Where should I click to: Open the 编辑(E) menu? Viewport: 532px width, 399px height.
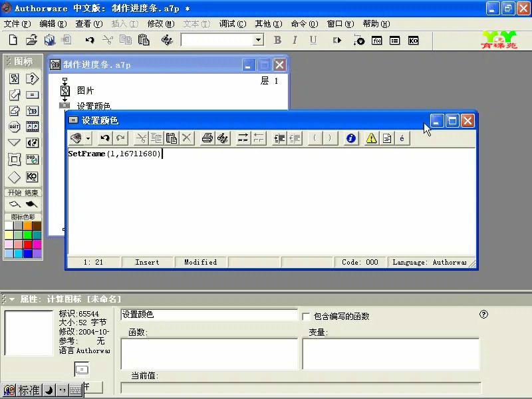(x=53, y=24)
